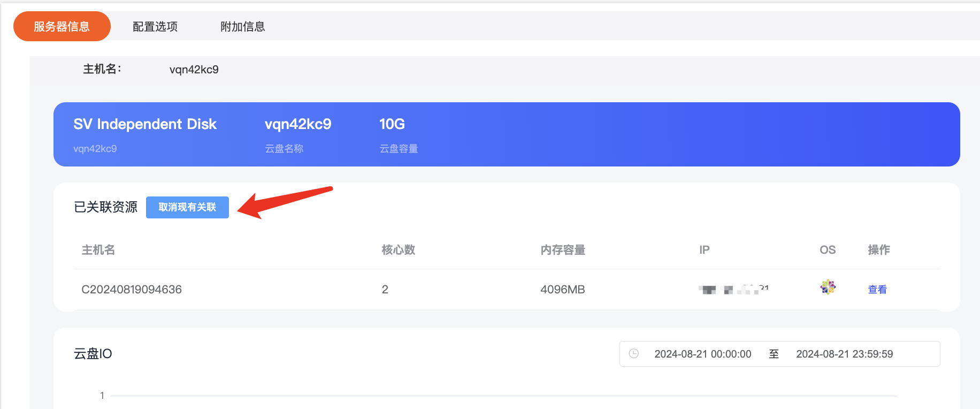Click the 主机名 column header
The height and width of the screenshot is (409, 980).
coord(98,250)
